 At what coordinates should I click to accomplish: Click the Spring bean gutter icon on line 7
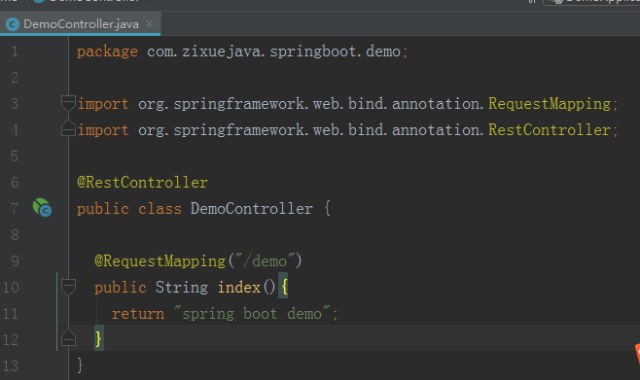(x=42, y=207)
